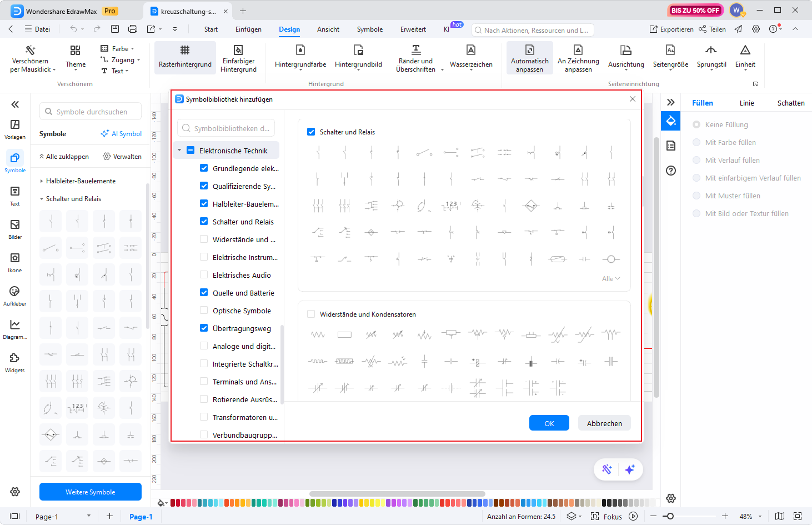Open the Wasserzeichen watermark tool

click(470, 51)
